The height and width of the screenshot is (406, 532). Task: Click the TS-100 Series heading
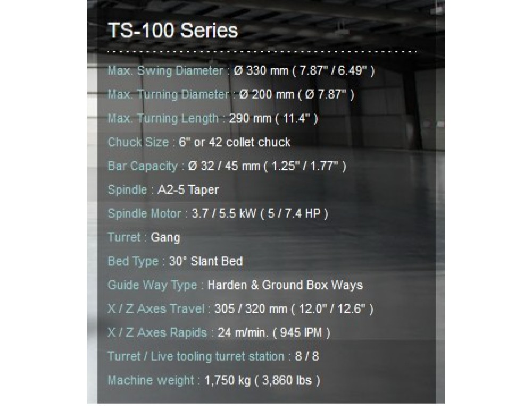[173, 30]
